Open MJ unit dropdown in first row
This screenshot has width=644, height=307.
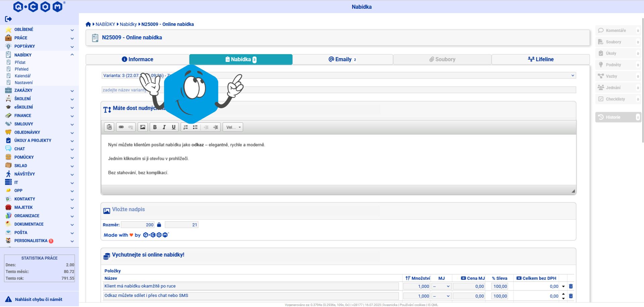(441, 287)
